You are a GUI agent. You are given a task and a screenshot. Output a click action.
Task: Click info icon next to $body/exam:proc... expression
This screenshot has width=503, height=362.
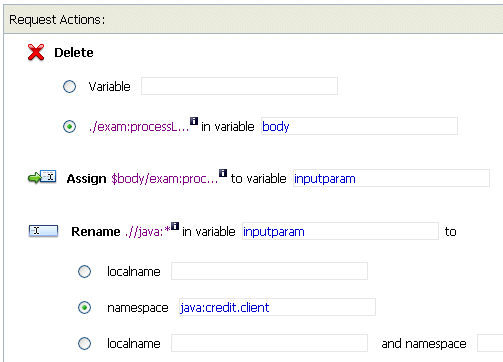coord(223,173)
